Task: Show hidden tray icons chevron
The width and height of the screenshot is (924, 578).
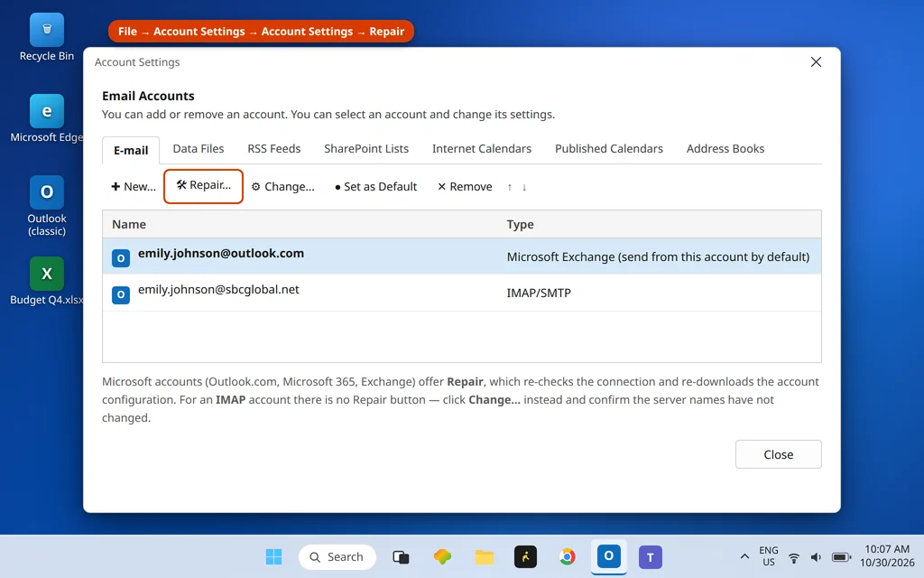Action: point(744,556)
